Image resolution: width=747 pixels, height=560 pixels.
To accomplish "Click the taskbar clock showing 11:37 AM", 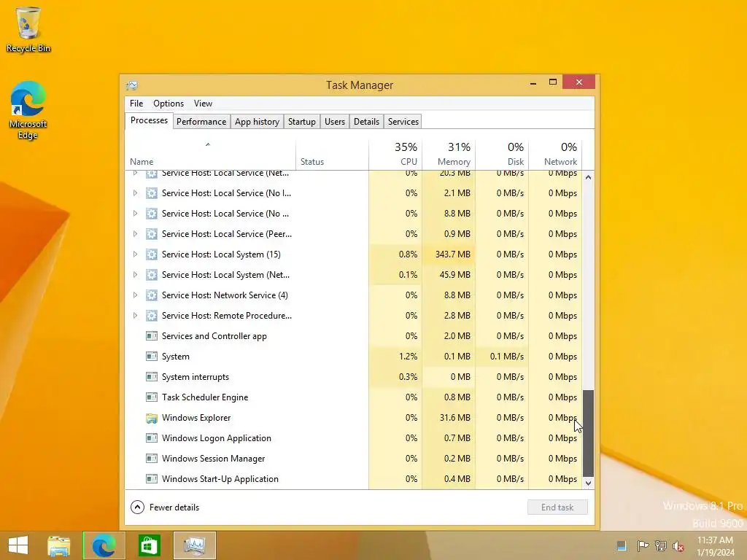I will 716,546.
